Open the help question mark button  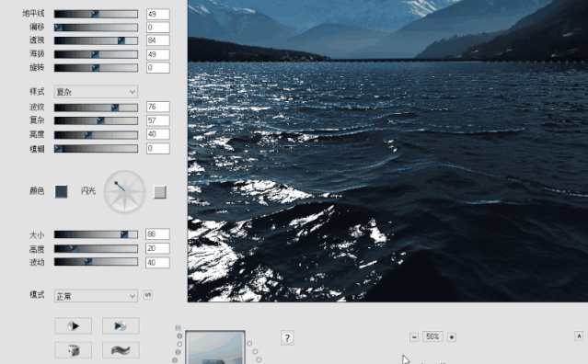[x=287, y=338]
